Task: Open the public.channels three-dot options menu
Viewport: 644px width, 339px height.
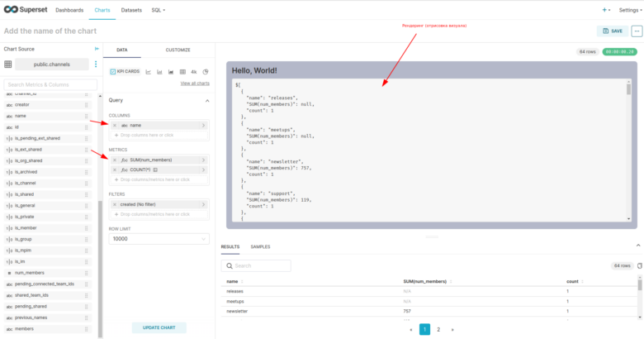Action: pos(96,64)
